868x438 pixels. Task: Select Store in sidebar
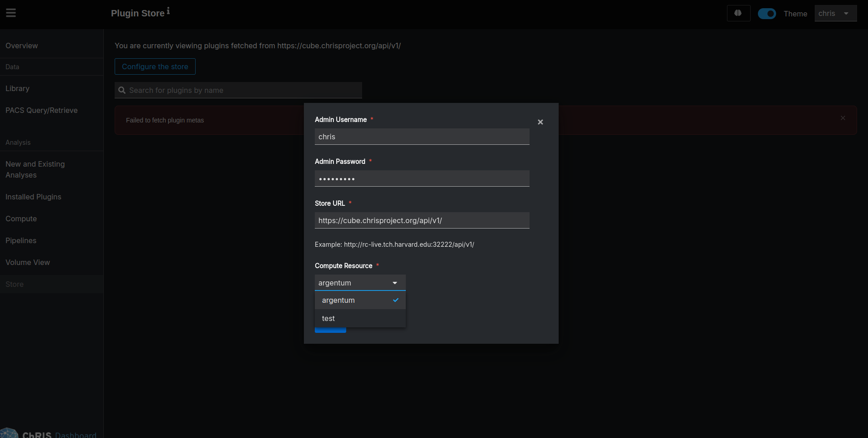52,284
